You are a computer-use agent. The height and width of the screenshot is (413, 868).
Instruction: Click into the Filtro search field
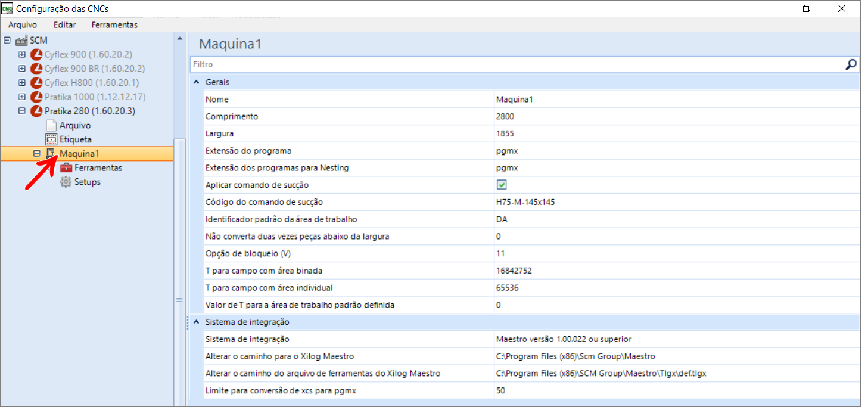[517, 64]
